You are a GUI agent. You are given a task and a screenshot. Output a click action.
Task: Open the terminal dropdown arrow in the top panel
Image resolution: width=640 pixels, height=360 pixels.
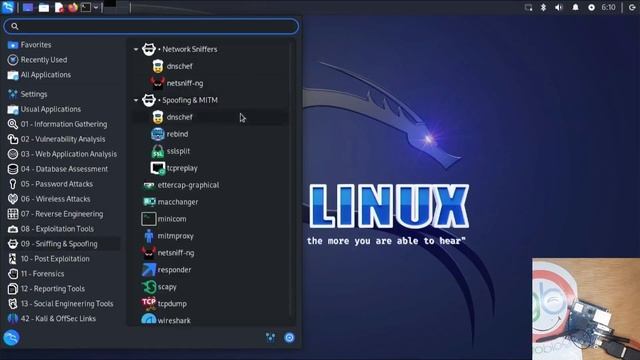tap(96, 7)
